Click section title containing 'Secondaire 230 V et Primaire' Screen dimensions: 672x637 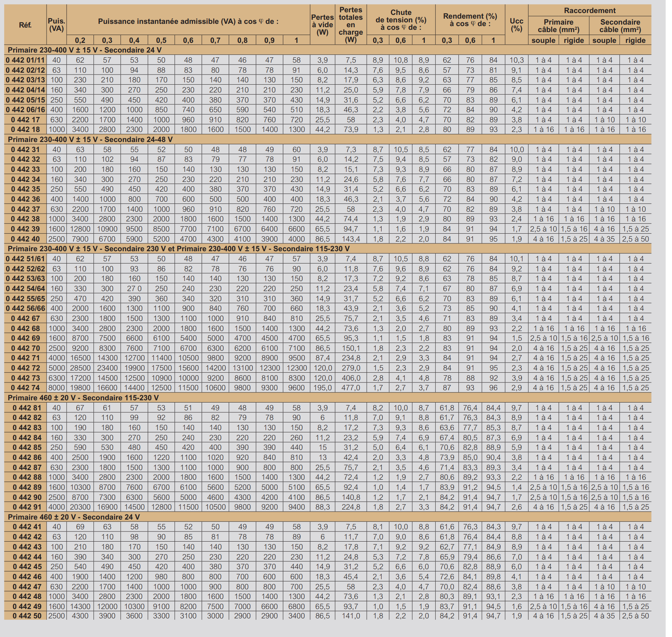pos(179,249)
